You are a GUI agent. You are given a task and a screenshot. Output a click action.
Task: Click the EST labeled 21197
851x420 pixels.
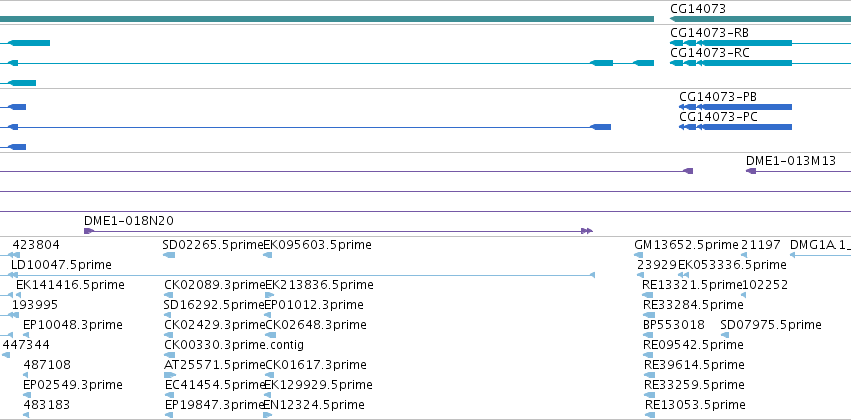click(x=761, y=245)
